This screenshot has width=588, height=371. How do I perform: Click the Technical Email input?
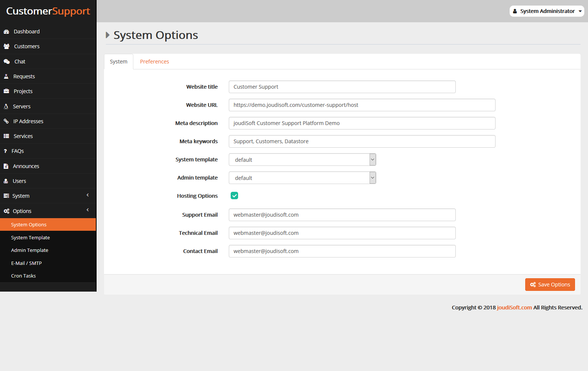(x=342, y=233)
